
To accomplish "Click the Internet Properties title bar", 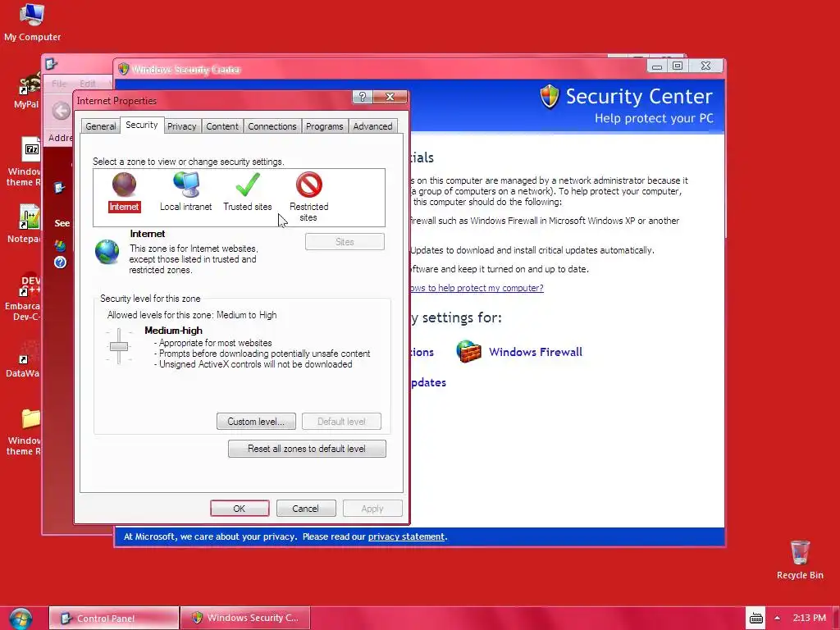I will 214,101.
